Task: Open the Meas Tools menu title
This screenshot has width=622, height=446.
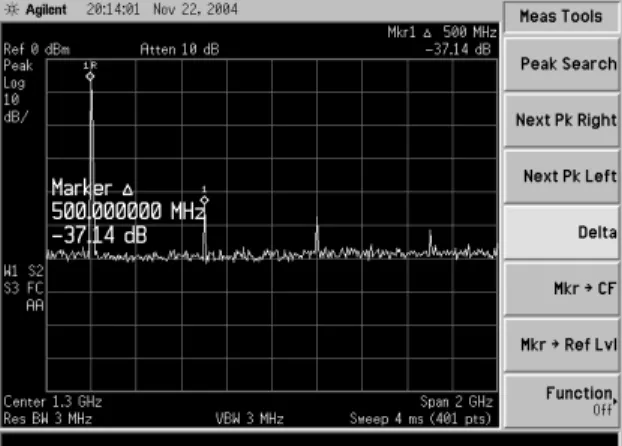Action: [x=561, y=17]
